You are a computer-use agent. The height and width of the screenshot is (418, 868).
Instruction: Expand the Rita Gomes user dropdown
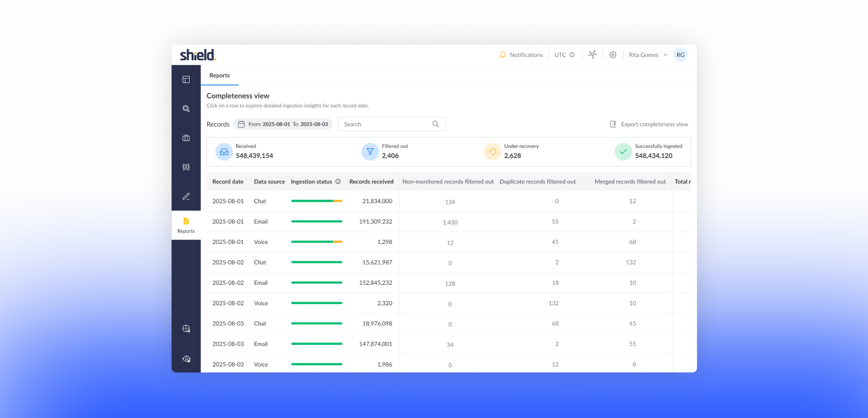click(648, 55)
